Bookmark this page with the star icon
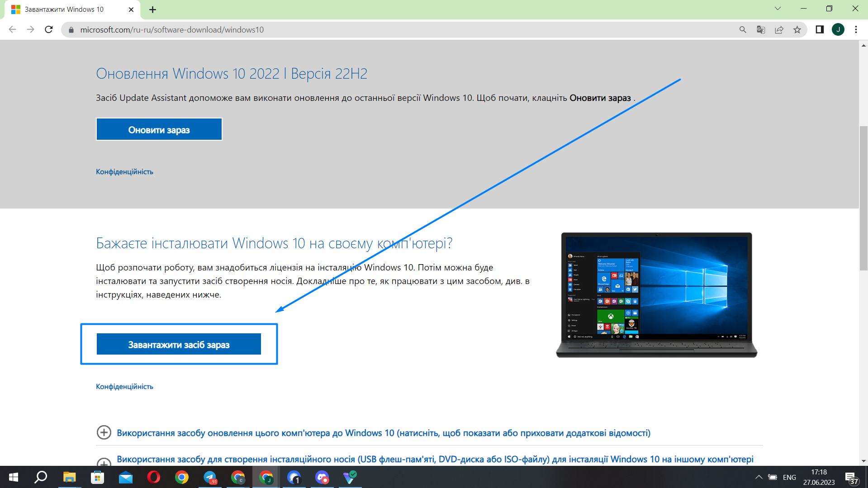Image resolution: width=868 pixels, height=488 pixels. click(x=797, y=29)
